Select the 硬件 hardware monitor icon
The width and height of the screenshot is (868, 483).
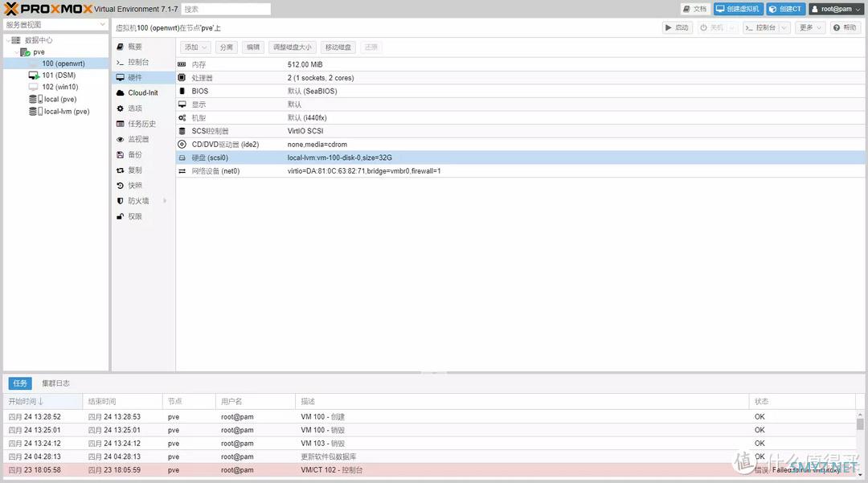click(x=120, y=78)
